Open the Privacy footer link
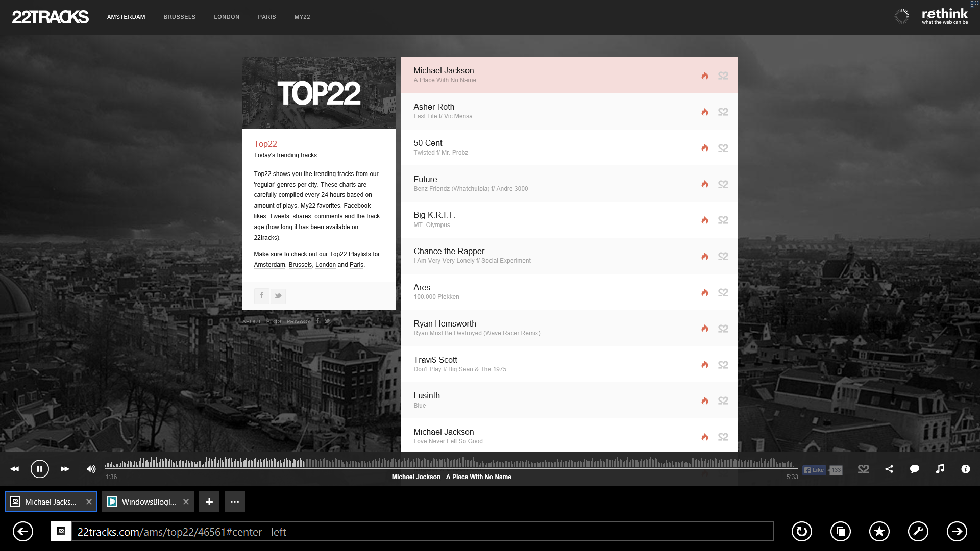Viewport: 980px width, 551px height. pos(299,321)
